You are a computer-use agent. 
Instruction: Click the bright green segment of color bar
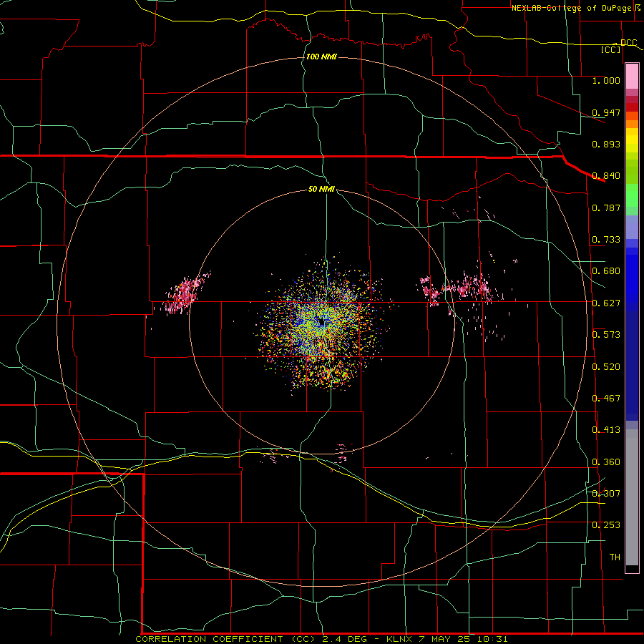632,195
